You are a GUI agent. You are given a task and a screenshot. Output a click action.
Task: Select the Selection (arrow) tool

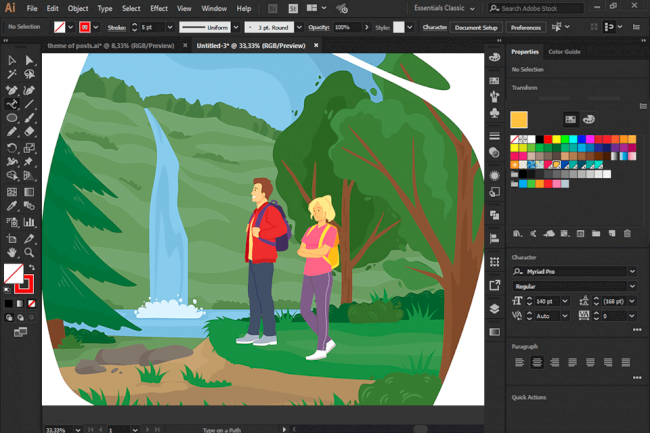(12, 61)
